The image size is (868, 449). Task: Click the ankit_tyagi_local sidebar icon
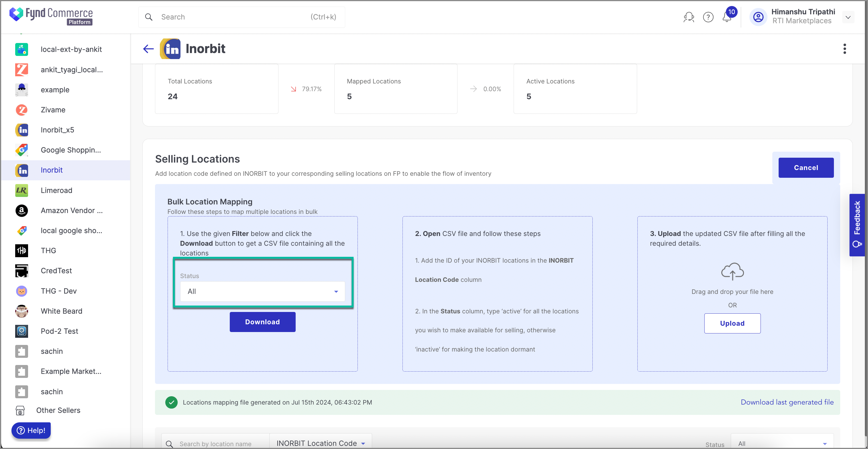coord(21,70)
